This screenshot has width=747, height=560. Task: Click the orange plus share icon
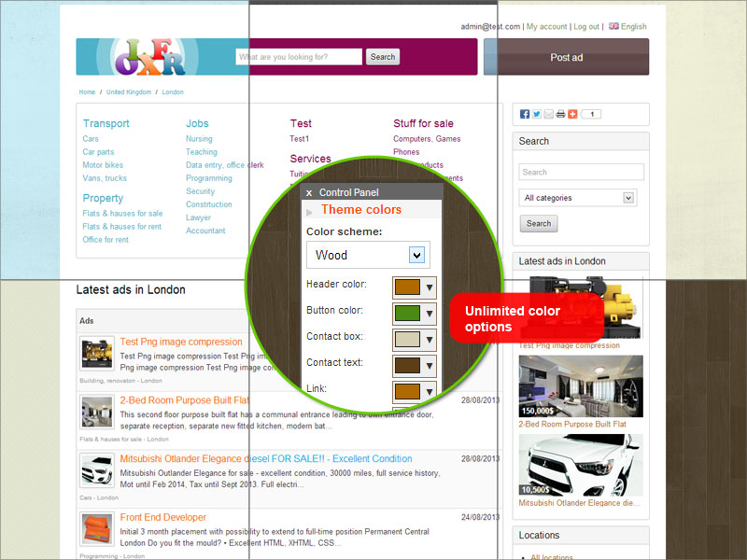tap(572, 114)
